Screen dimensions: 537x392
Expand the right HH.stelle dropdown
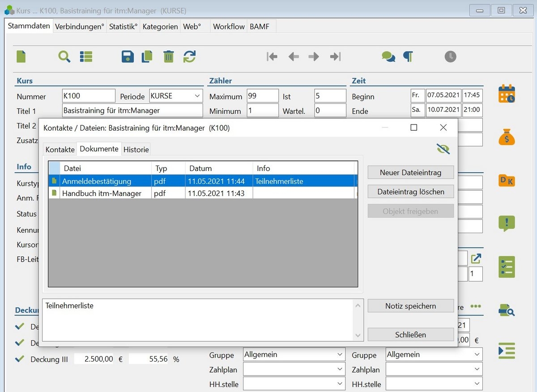(x=477, y=384)
